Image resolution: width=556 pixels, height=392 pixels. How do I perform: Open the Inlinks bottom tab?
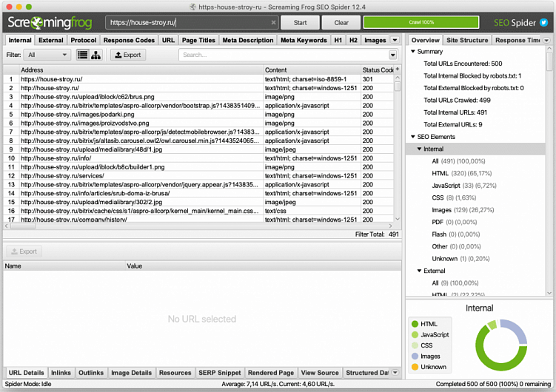[x=61, y=373]
